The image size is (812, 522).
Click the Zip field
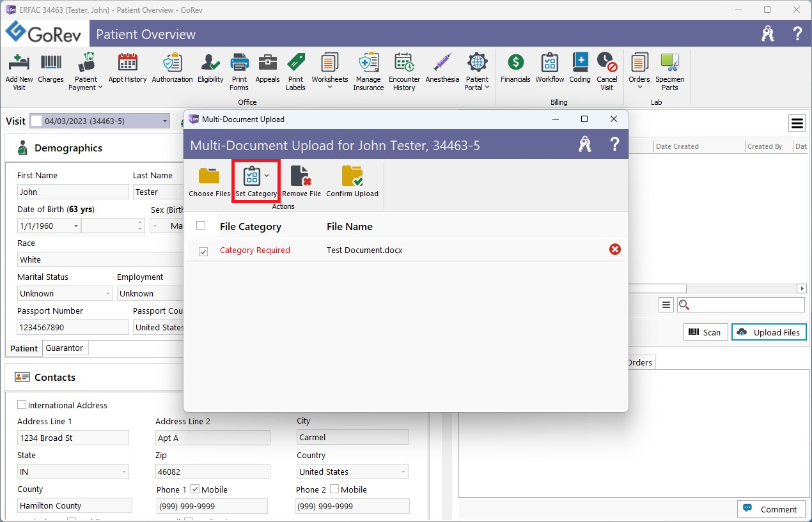coord(213,472)
